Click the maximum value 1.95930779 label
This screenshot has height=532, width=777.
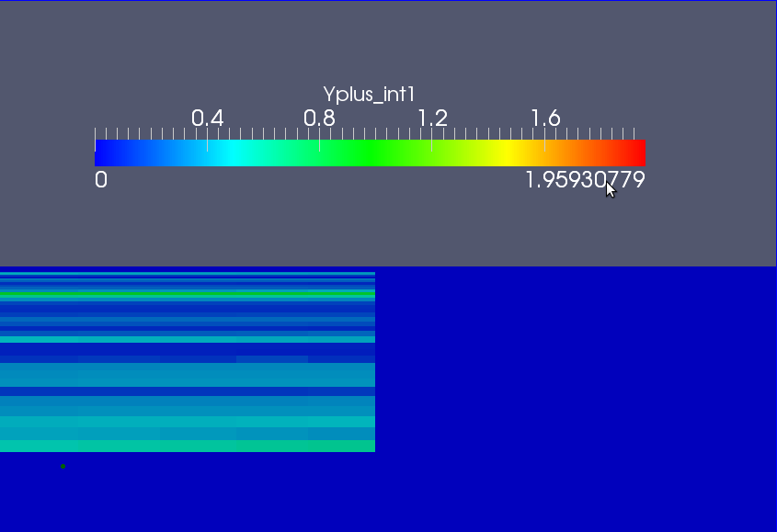[x=585, y=180]
